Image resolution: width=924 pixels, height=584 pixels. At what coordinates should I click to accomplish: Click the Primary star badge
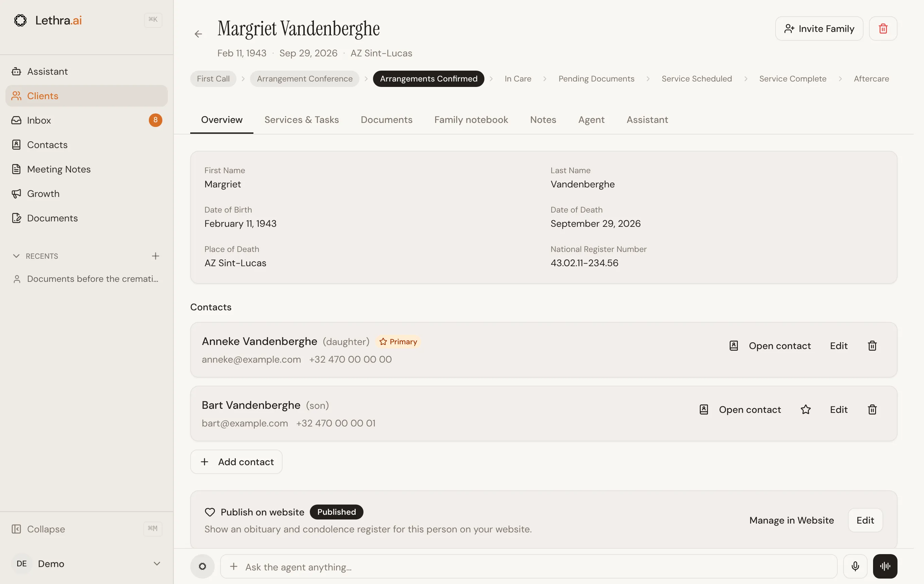tap(398, 342)
